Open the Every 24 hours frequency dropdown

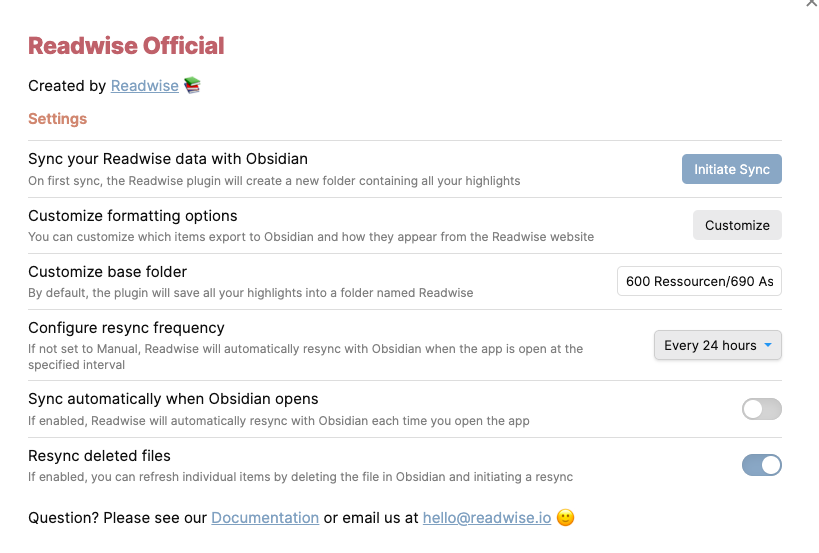pyautogui.click(x=717, y=345)
